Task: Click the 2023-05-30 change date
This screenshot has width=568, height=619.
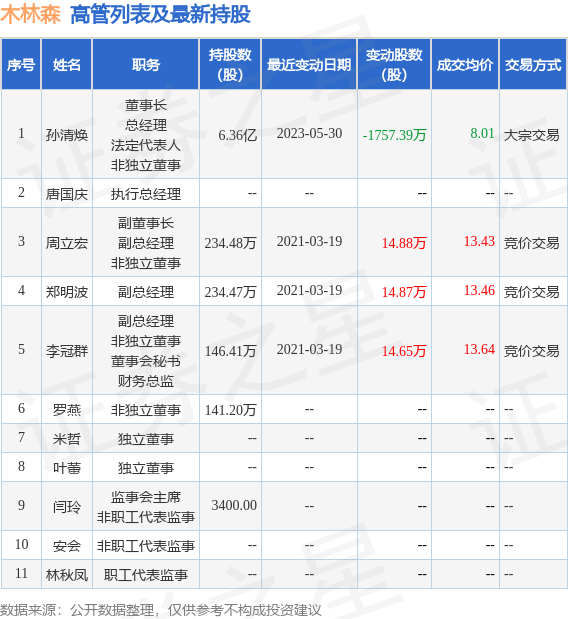Action: tap(309, 133)
